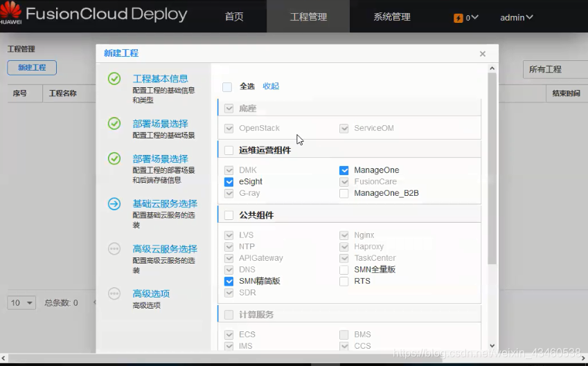
Task: Open the 系统管理 menu
Action: pyautogui.click(x=392, y=17)
